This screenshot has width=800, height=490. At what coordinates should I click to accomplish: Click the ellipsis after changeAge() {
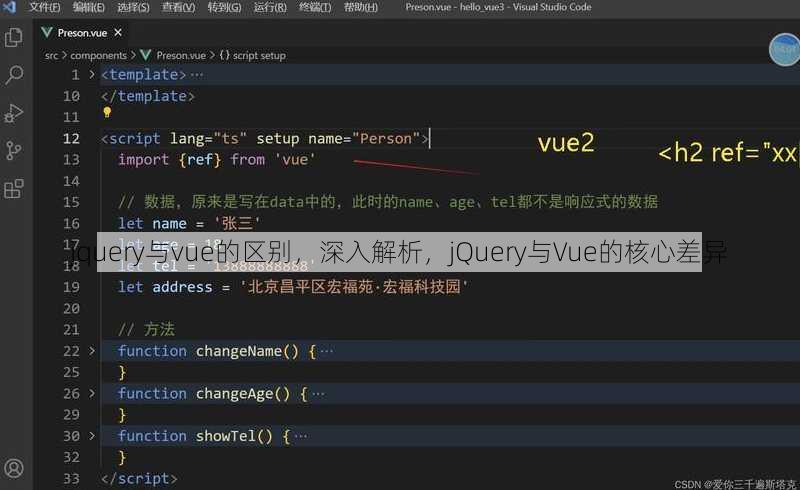(318, 394)
